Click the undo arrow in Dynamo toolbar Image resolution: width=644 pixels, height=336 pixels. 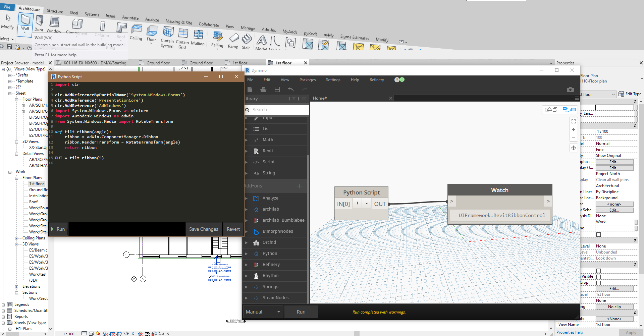pyautogui.click(x=291, y=89)
